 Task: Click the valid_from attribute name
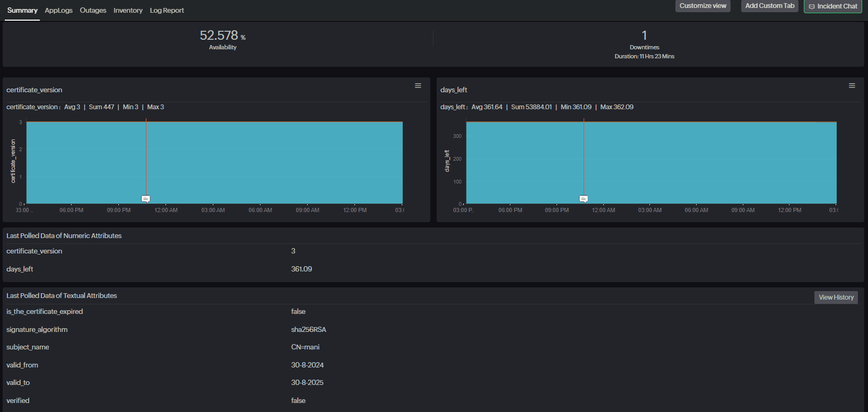[22, 365]
